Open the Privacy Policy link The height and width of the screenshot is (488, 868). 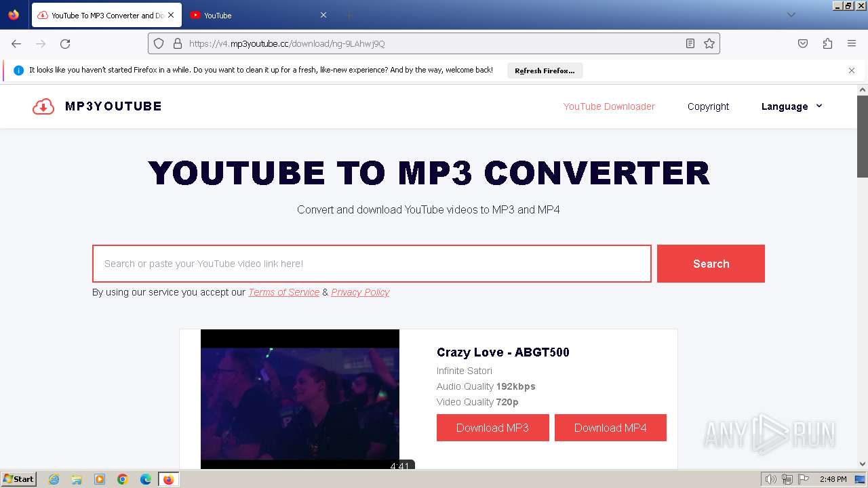coord(360,292)
